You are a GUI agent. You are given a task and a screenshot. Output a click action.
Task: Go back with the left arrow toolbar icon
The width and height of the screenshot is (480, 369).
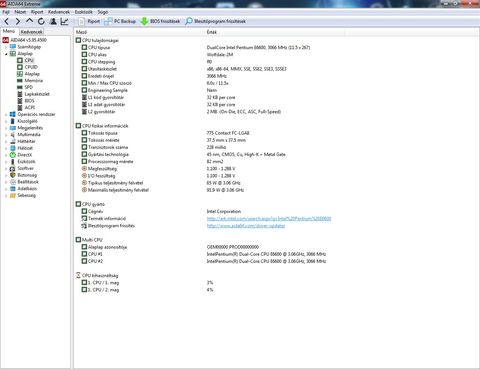tap(7, 22)
